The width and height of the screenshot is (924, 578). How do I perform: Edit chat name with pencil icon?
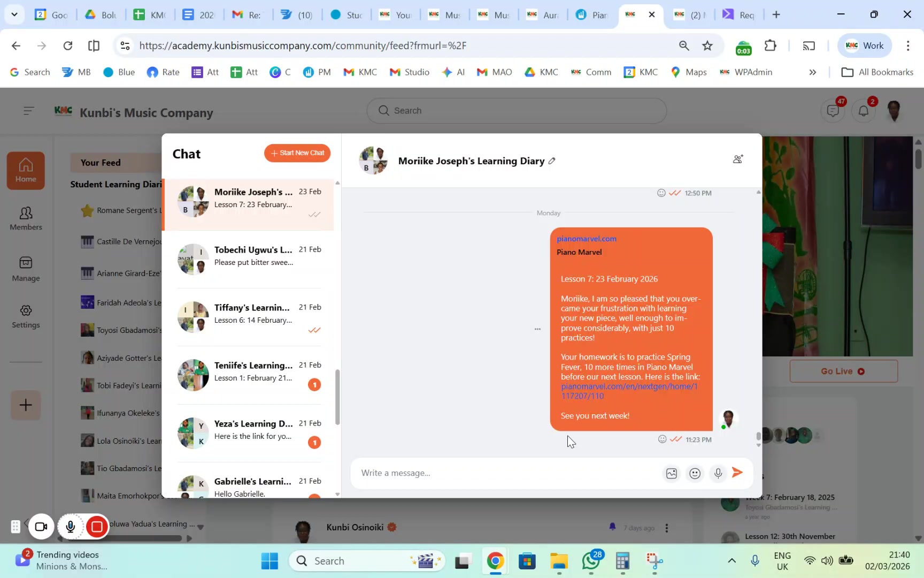point(552,161)
